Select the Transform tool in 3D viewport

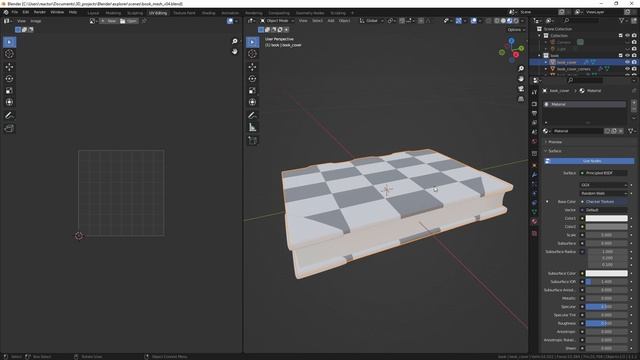pos(252,102)
